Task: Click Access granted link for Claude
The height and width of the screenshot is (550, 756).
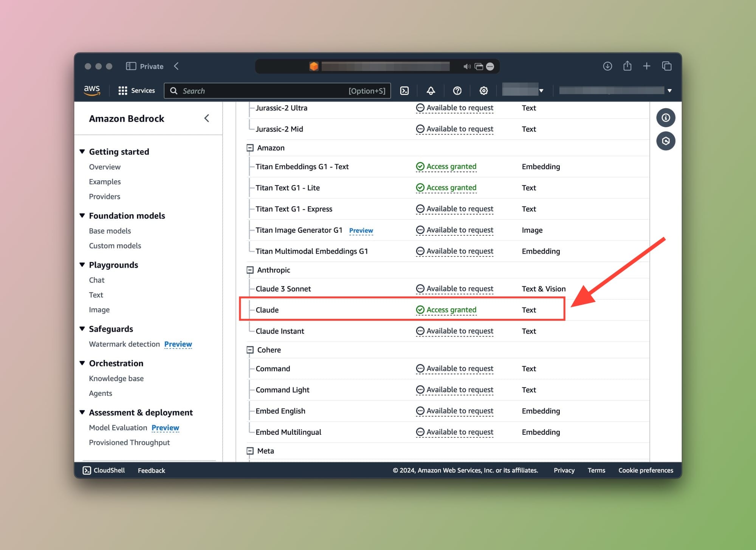Action: [451, 310]
